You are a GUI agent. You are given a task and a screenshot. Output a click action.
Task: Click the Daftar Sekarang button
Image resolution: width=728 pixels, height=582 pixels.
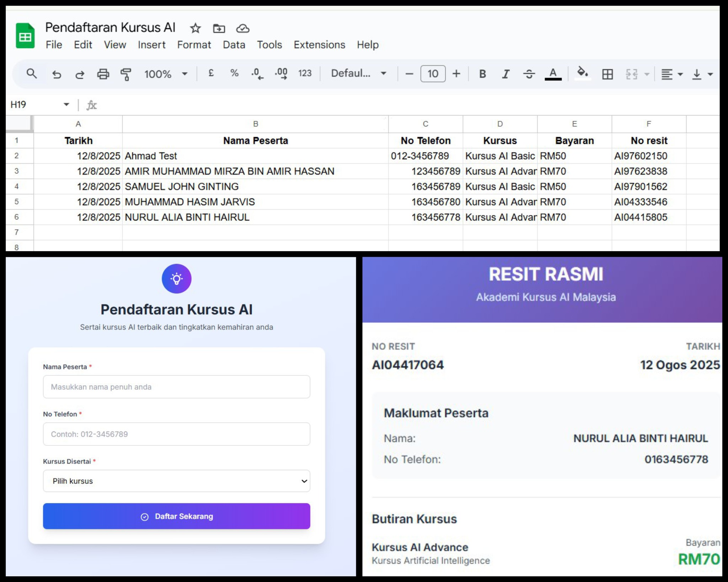tap(176, 516)
